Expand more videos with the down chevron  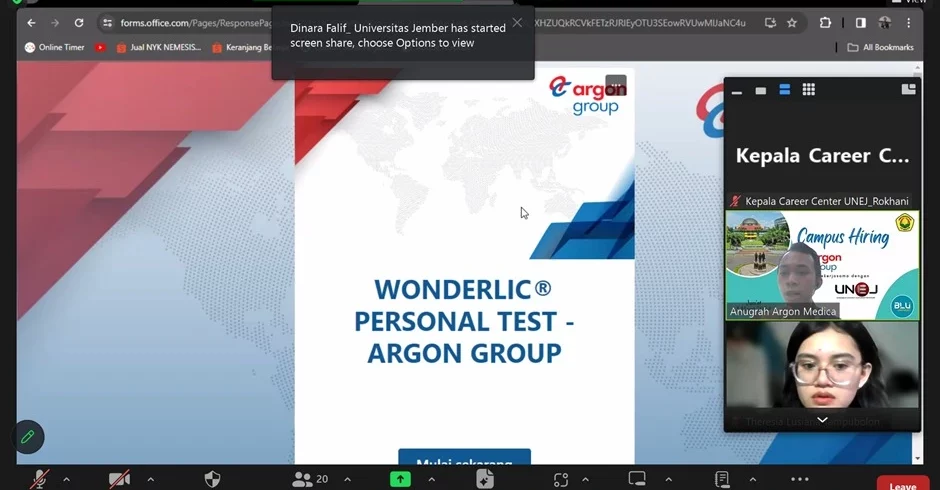pyautogui.click(x=822, y=420)
